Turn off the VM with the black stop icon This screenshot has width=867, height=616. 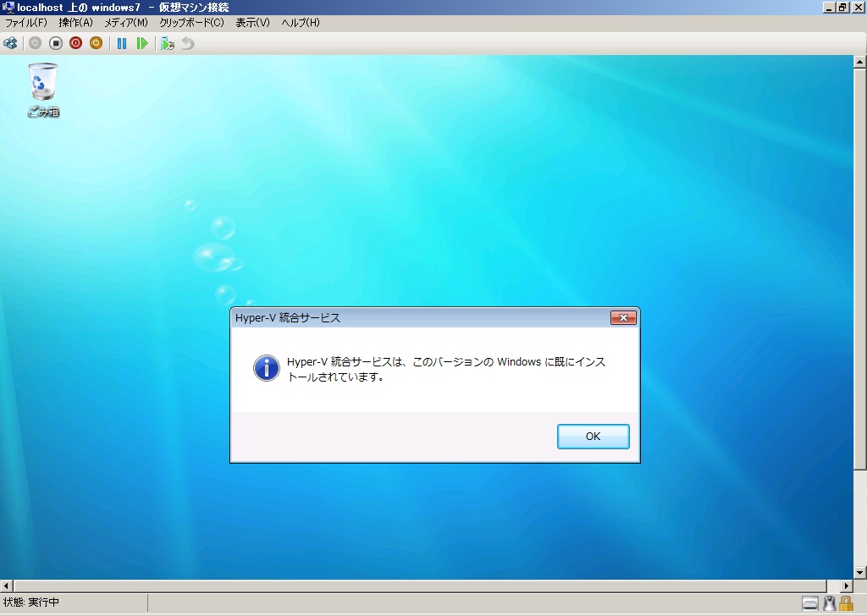(55, 43)
